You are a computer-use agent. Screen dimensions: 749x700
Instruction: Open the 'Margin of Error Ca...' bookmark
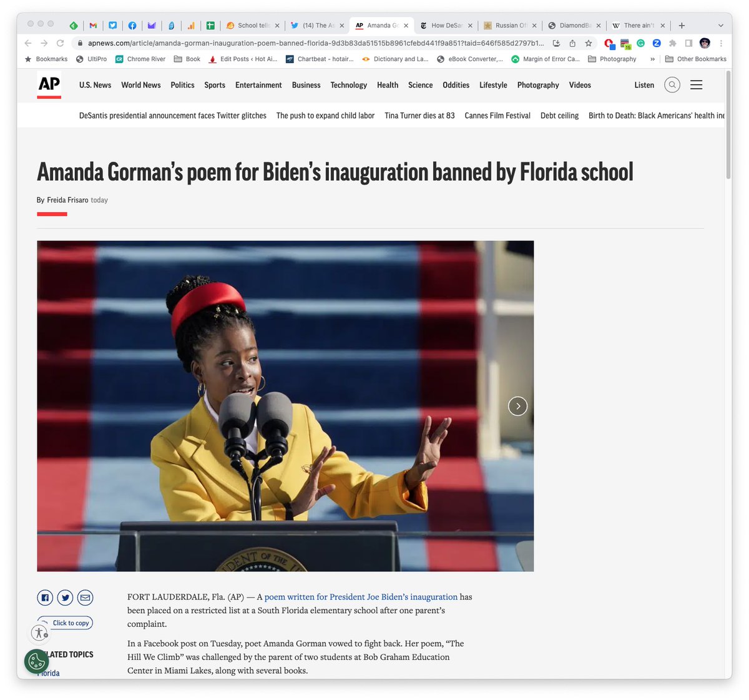[x=546, y=59]
